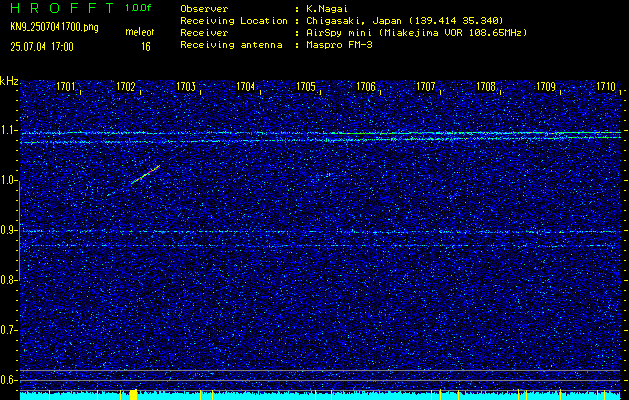Viewport: 629px width, 400px height.
Task: Click the date stamp 25.07.04 17:00
Action: pyautogui.click(x=42, y=47)
